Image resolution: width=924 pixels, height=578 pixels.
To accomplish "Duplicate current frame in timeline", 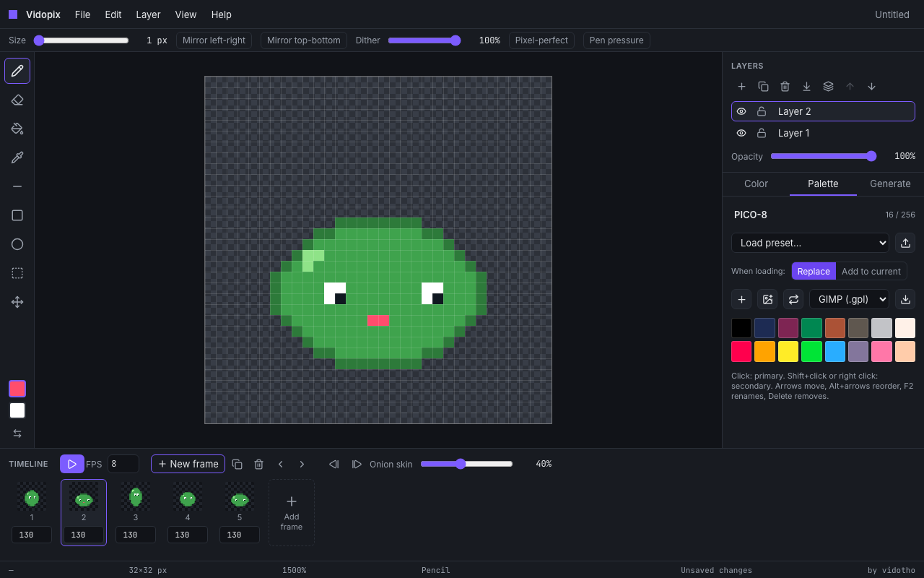I will click(237, 464).
